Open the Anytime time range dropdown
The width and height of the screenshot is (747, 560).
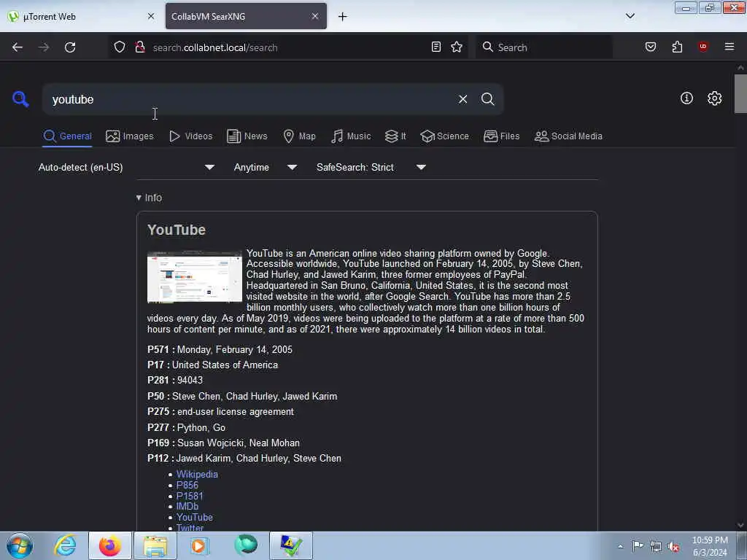(266, 167)
